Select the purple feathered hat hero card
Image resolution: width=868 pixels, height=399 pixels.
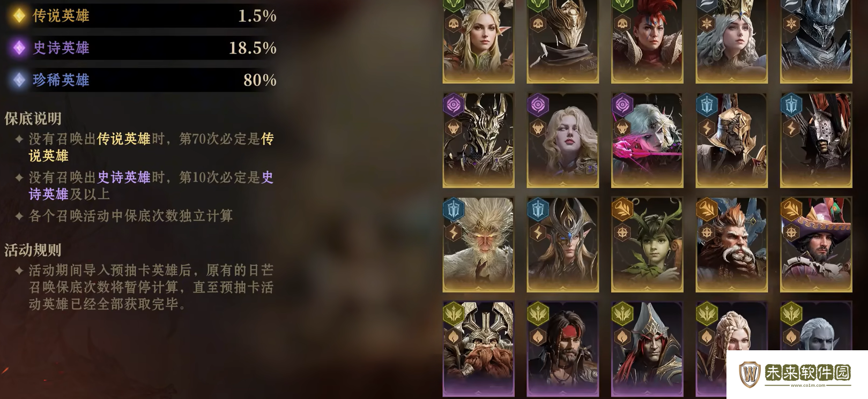point(816,244)
